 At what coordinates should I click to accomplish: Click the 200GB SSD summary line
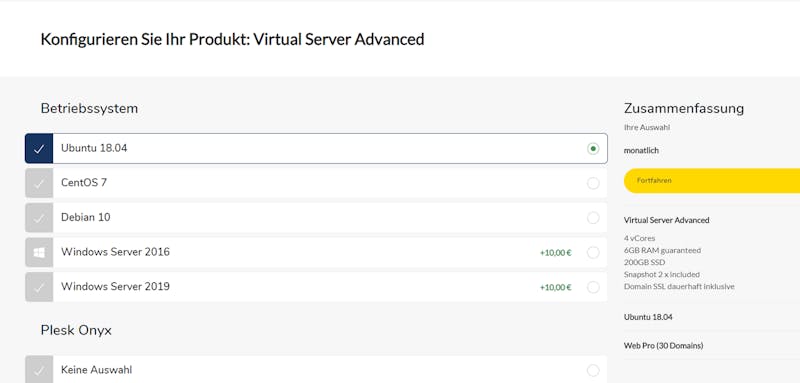644,263
